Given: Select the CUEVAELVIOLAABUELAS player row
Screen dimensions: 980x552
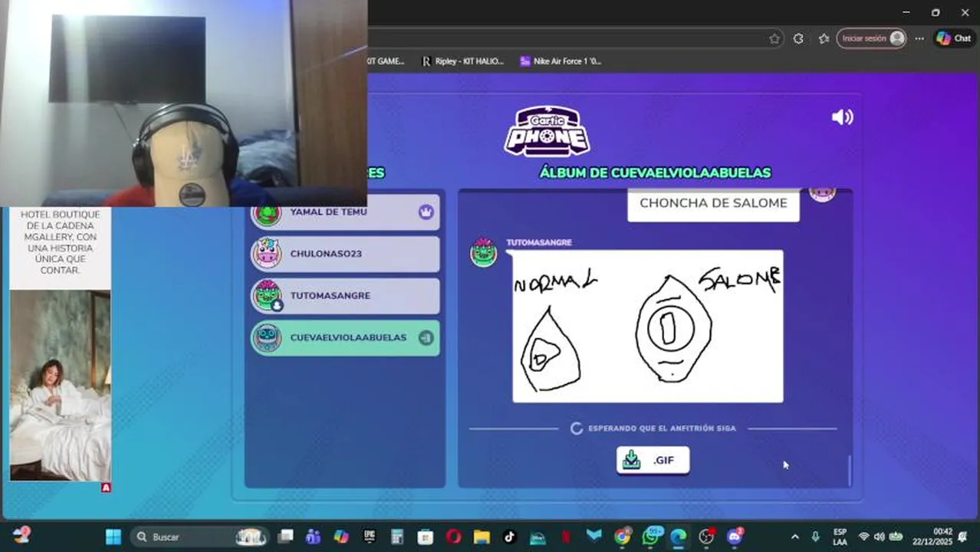Looking at the screenshot, I should coord(345,337).
